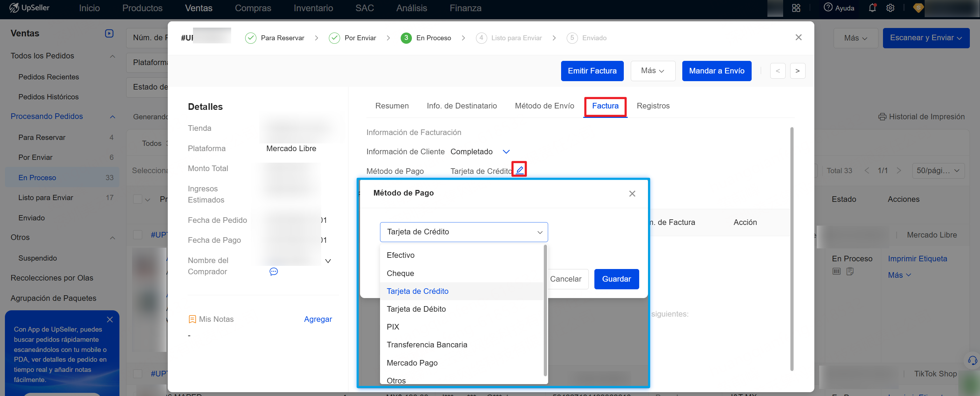The width and height of the screenshot is (980, 396).
Task: Open the Más dropdown beside Escanear y Enviar
Action: [x=856, y=38]
